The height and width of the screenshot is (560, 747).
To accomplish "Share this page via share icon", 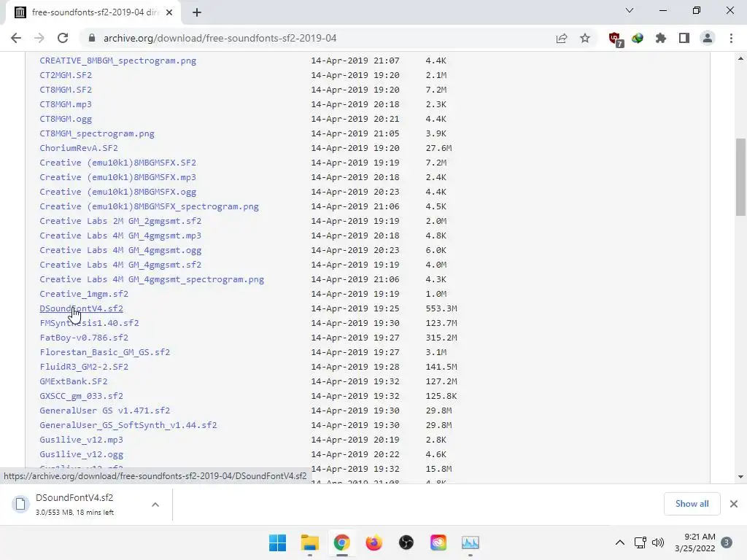I will (562, 38).
